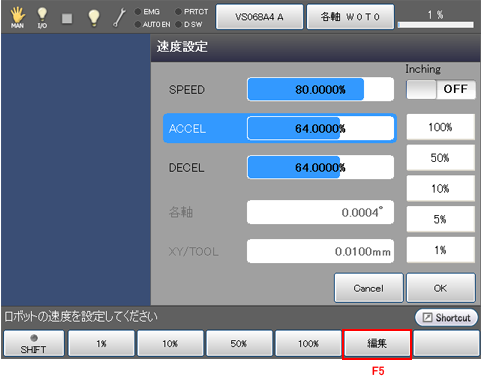Choose the side panel 1% preset
Screen dimensions: 482x377
tap(440, 250)
